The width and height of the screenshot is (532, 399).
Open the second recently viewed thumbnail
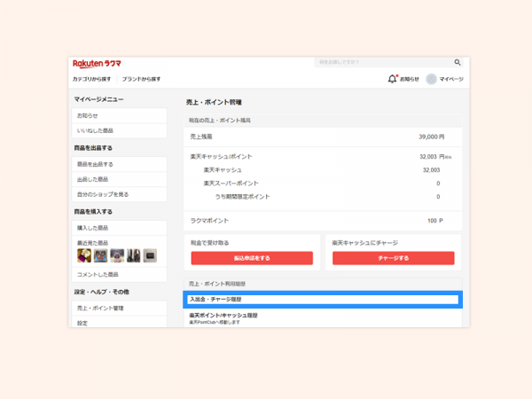pos(100,255)
